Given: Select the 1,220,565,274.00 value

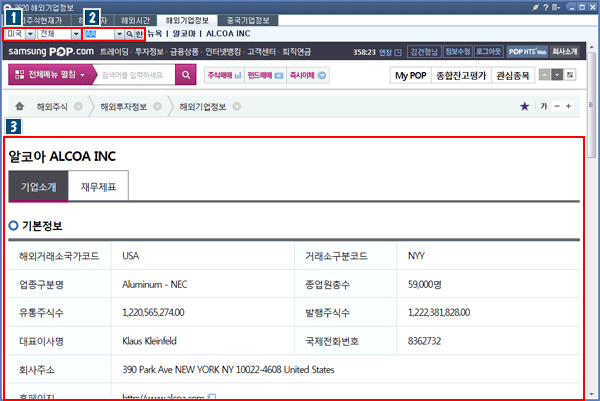Looking at the screenshot, I should coord(153,313).
